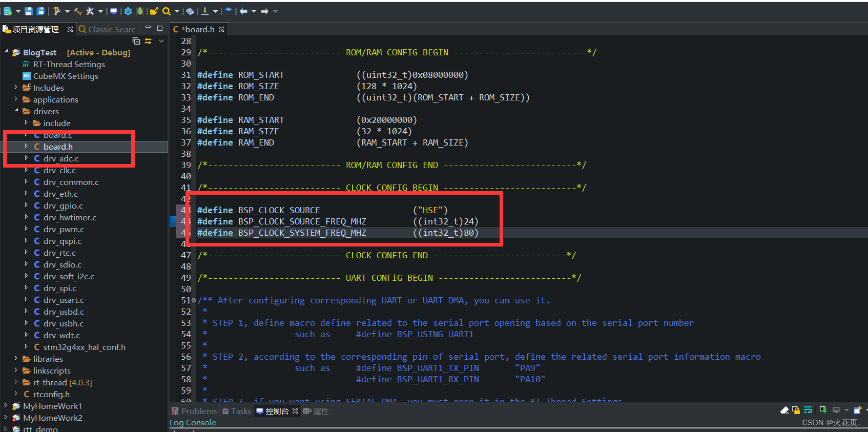Screen dimensions: 868x432
Task: Select the MyHomeWork1 project
Action: pyautogui.click(x=52, y=406)
